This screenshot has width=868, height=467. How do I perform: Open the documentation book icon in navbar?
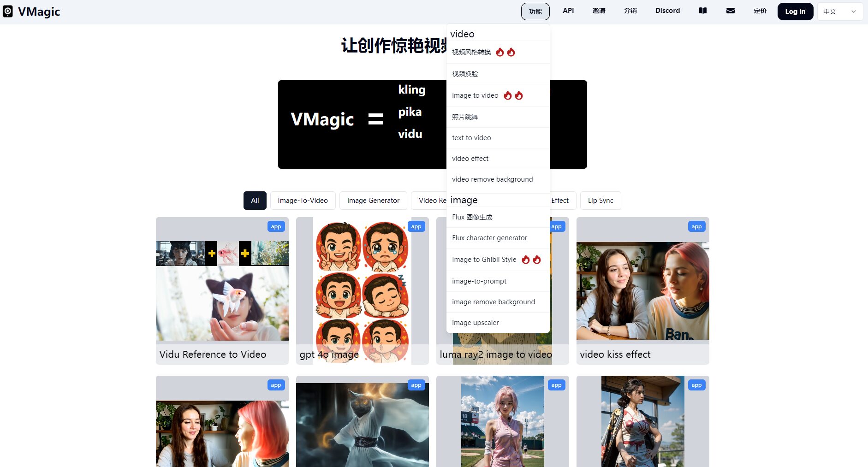tap(703, 11)
